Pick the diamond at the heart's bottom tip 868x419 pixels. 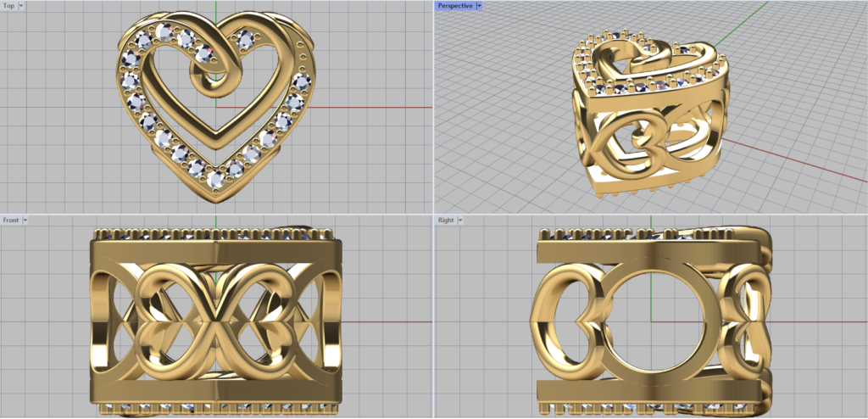point(215,180)
